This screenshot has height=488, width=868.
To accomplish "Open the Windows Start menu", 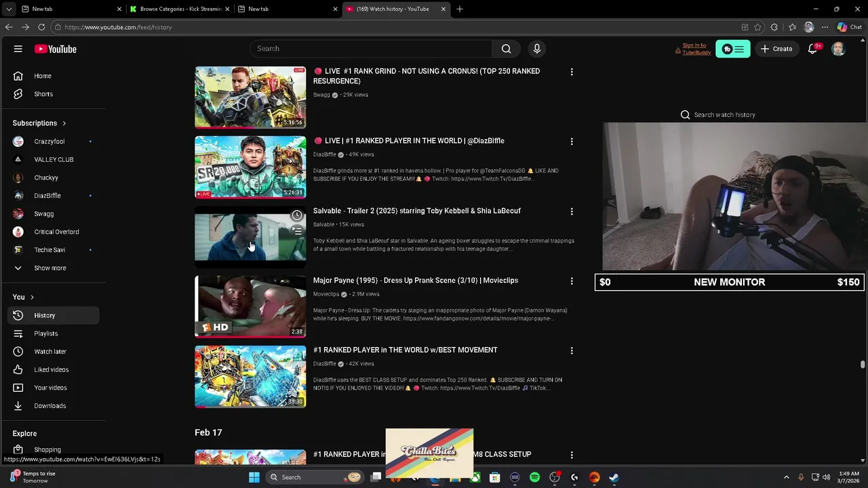I will (x=254, y=477).
